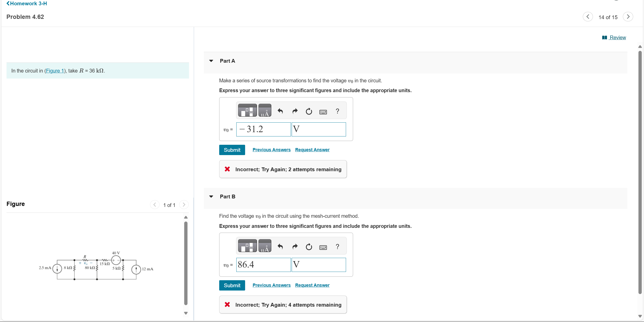Image resolution: width=644 pixels, height=322 pixels.
Task: Reset the Part A answer using circular arrow icon
Action: [x=309, y=111]
